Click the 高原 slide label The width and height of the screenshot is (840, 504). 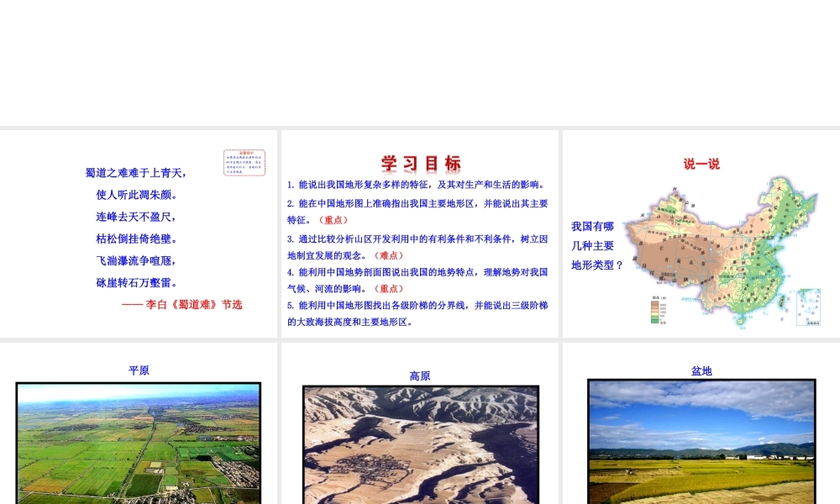pos(420,376)
